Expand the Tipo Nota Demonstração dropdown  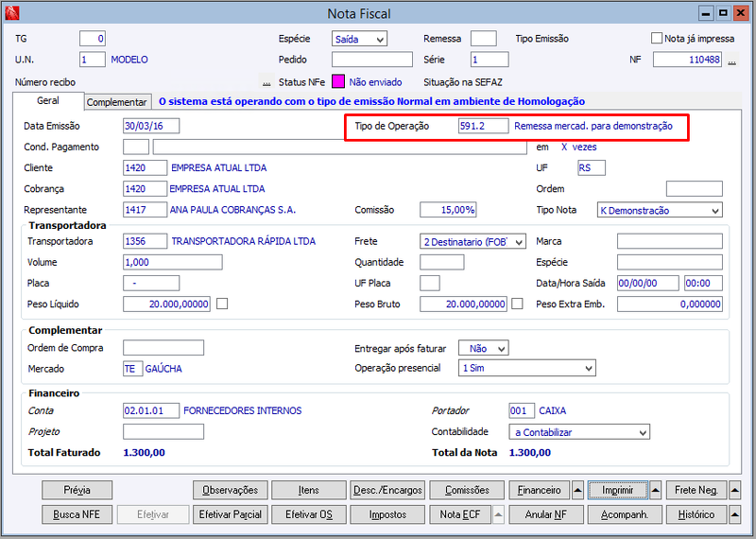click(x=660, y=210)
